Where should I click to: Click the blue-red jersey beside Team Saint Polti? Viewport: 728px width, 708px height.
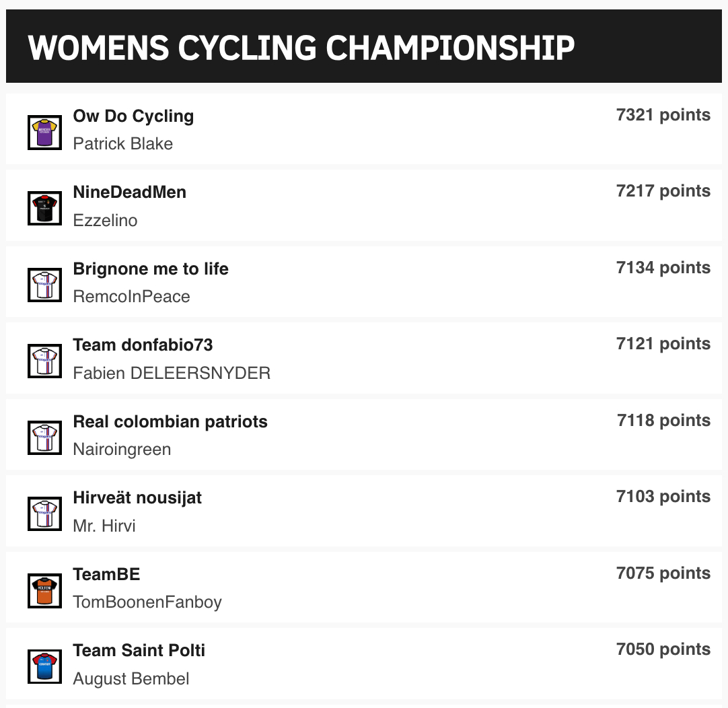(x=44, y=666)
